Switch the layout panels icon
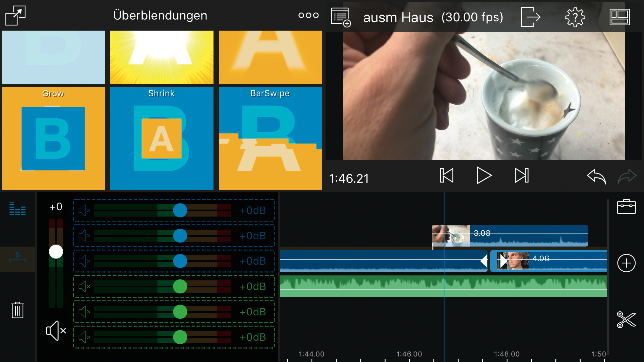Image resolution: width=644 pixels, height=362 pixels. 619,17
